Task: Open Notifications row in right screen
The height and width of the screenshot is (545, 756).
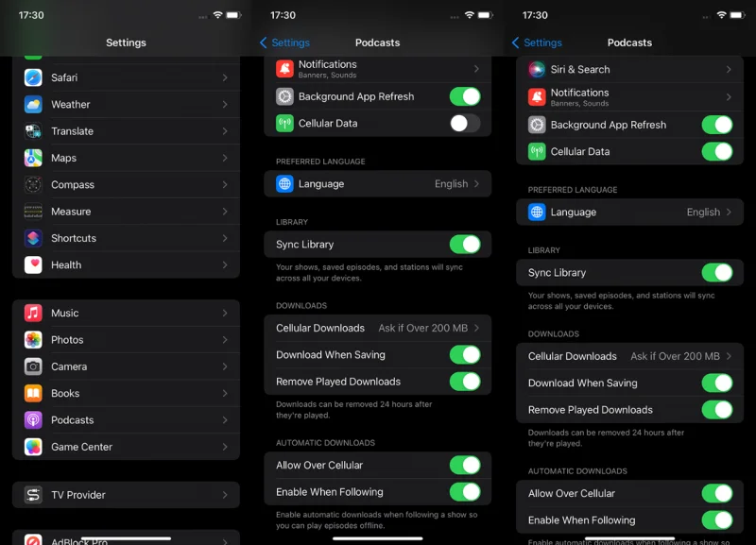Action: click(x=629, y=97)
